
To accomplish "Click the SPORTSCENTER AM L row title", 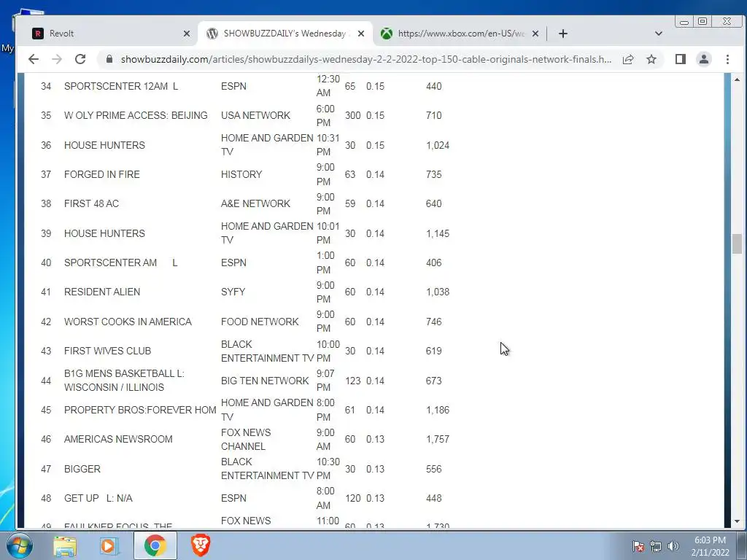I will click(x=121, y=262).
